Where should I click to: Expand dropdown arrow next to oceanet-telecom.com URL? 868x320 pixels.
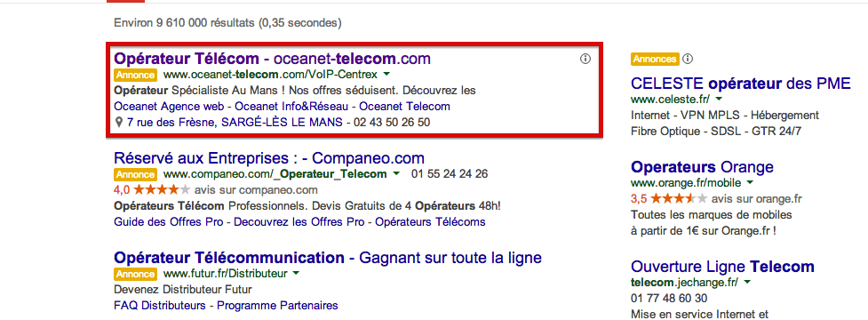coord(387,74)
